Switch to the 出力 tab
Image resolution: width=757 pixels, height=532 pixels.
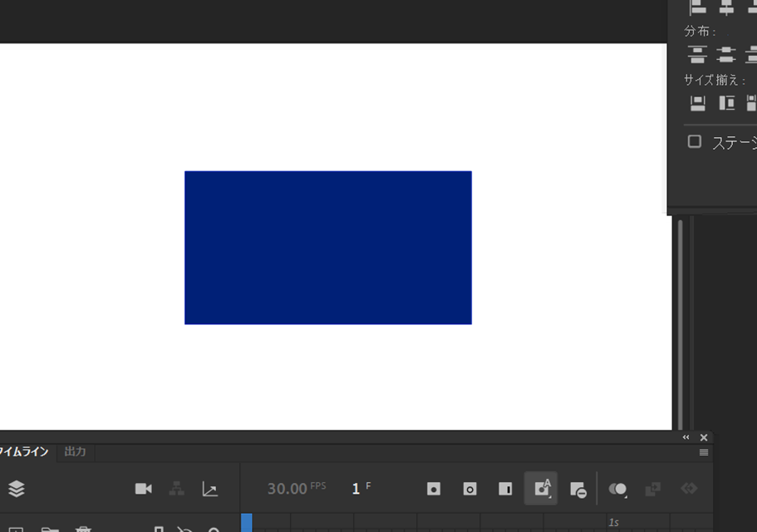[76, 451]
